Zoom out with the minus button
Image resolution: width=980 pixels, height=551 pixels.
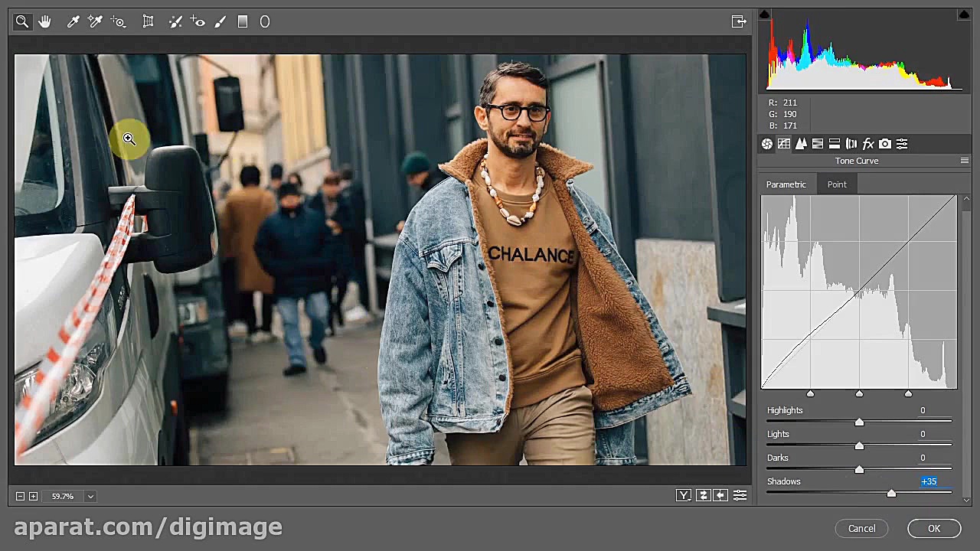coord(21,497)
